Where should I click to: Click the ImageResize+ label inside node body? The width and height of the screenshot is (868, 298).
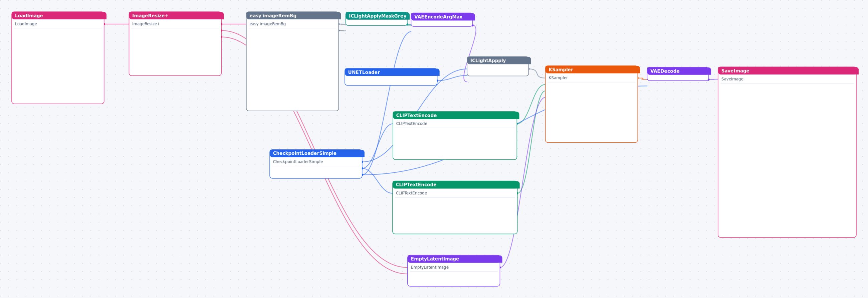(146, 24)
